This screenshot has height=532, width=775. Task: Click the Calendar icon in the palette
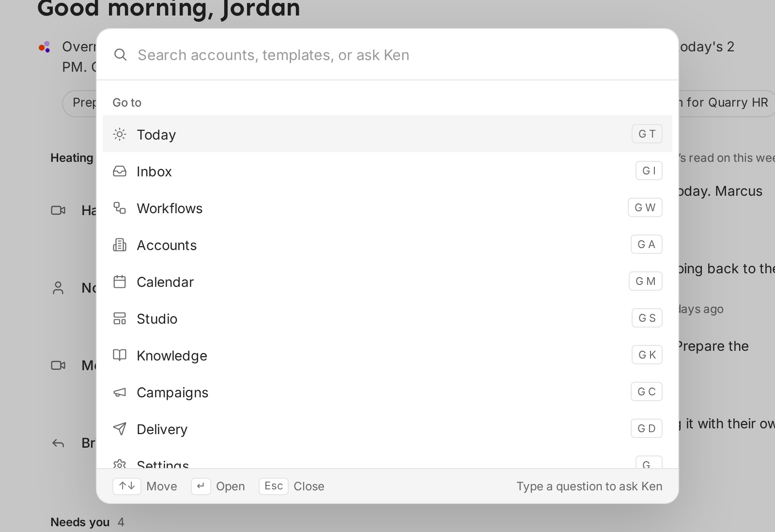pyautogui.click(x=120, y=282)
